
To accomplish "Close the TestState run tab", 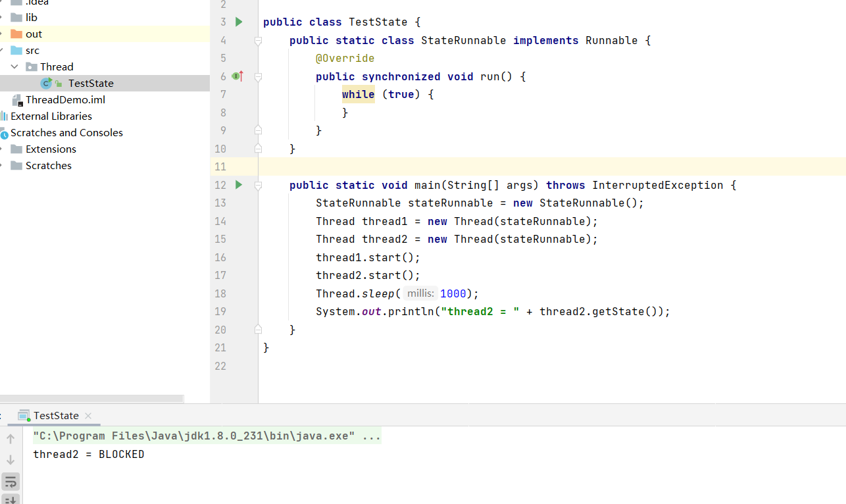I will coord(88,416).
